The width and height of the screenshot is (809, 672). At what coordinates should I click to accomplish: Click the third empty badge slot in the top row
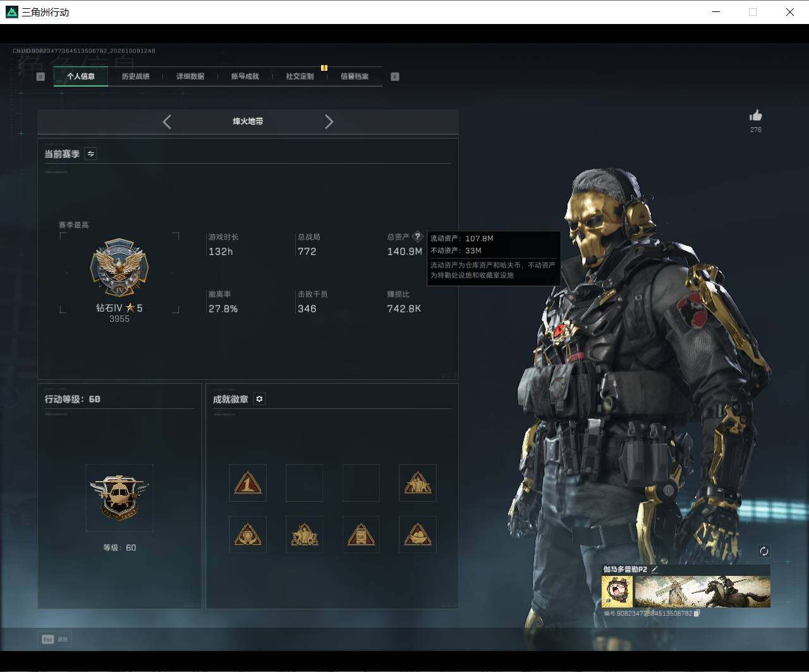click(x=361, y=483)
